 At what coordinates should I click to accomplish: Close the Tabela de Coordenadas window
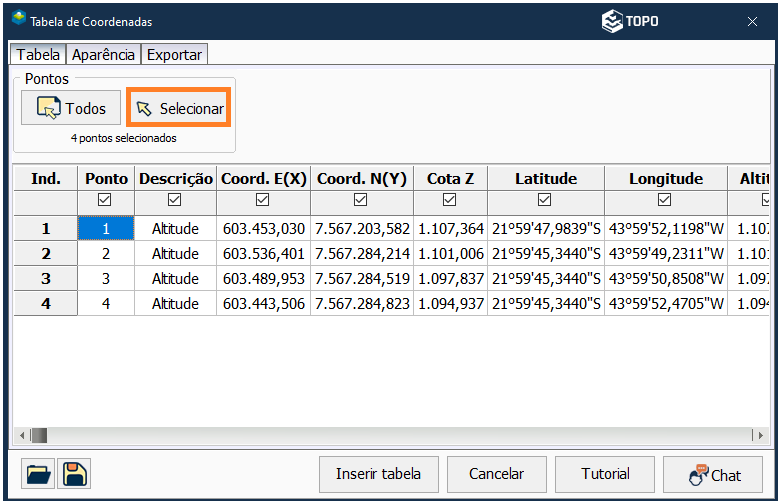[752, 21]
